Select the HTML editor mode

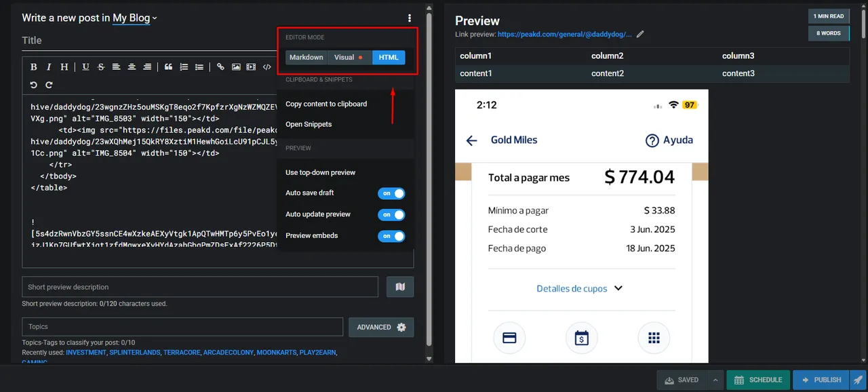[389, 58]
